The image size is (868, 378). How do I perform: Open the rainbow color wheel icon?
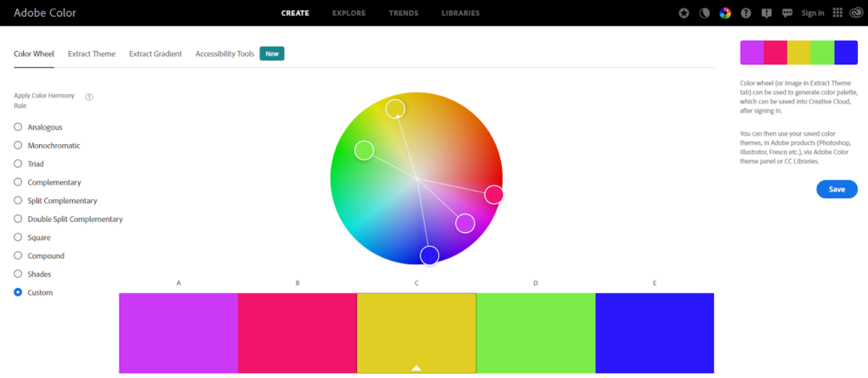725,14
